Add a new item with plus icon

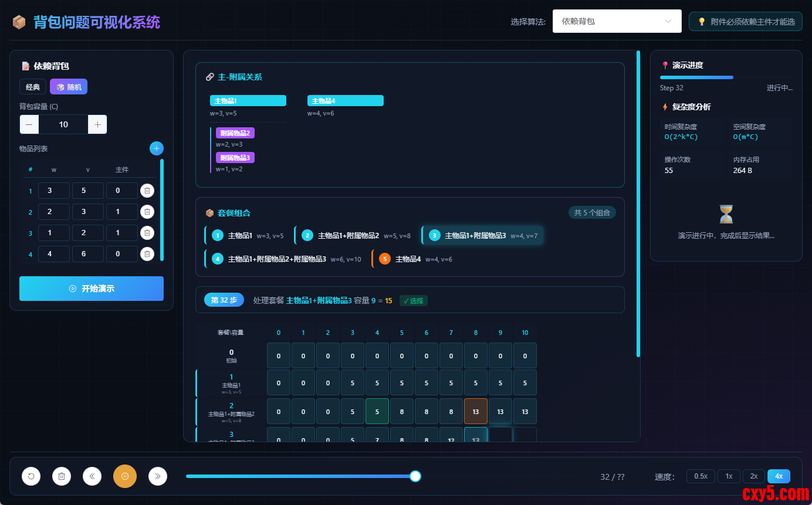(157, 148)
